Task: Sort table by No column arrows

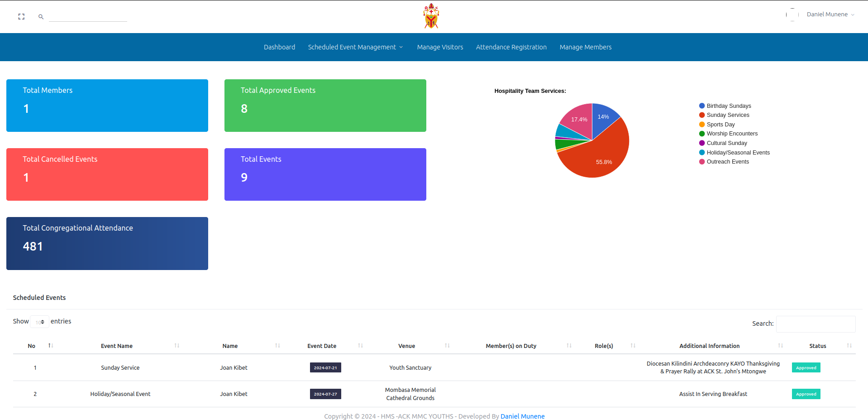Action: pos(51,346)
